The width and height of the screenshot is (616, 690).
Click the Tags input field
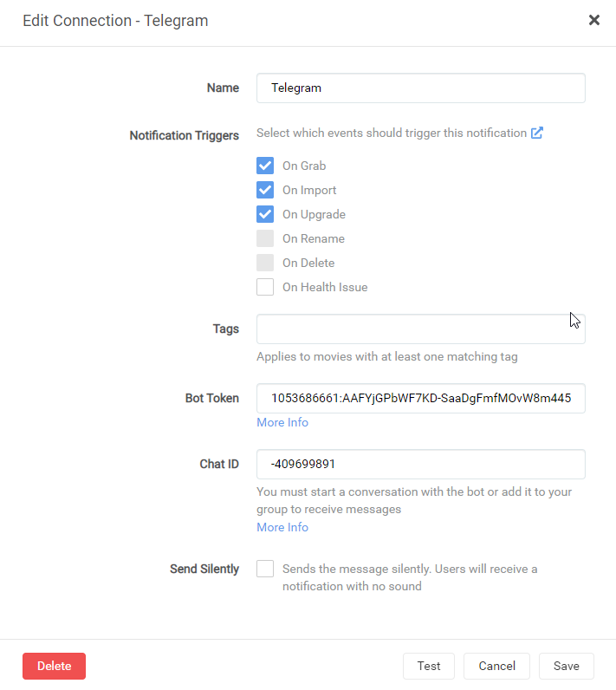pos(421,329)
